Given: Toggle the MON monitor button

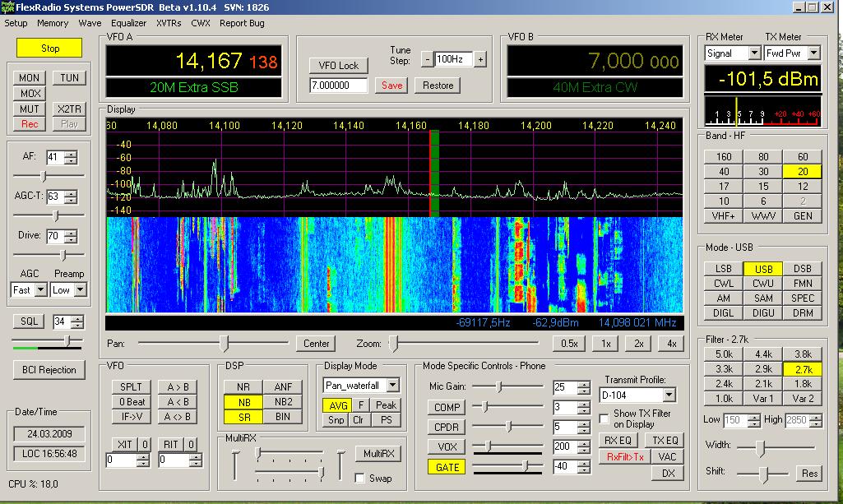Looking at the screenshot, I should tap(30, 78).
